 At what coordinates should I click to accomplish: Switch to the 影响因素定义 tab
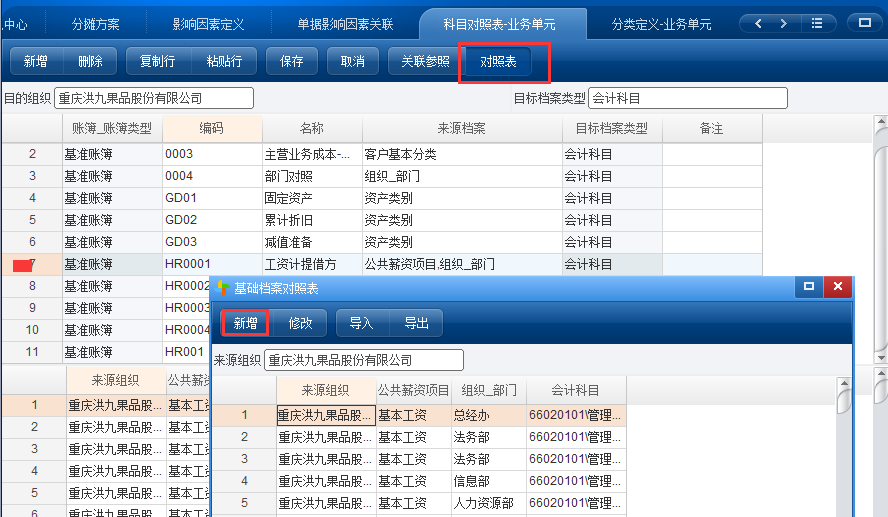click(208, 24)
